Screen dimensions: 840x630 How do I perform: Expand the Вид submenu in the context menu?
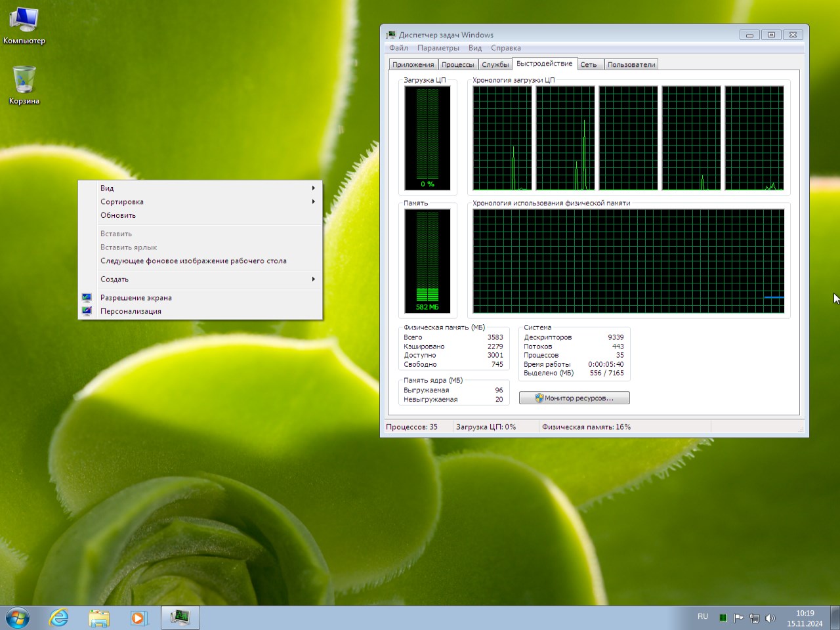coord(200,188)
